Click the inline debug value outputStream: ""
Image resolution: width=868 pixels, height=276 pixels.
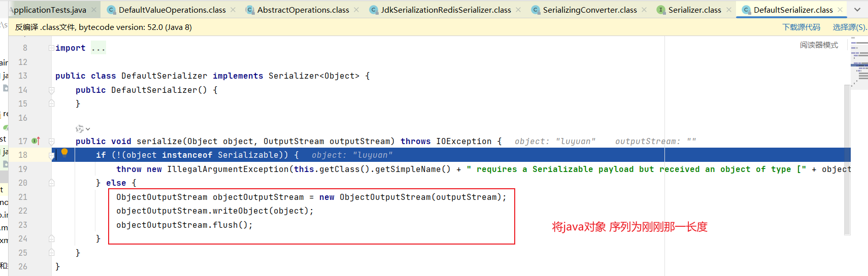pos(655,141)
